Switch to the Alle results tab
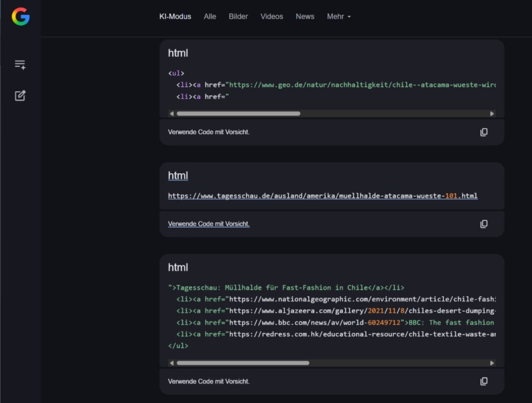The width and height of the screenshot is (532, 403). [210, 16]
